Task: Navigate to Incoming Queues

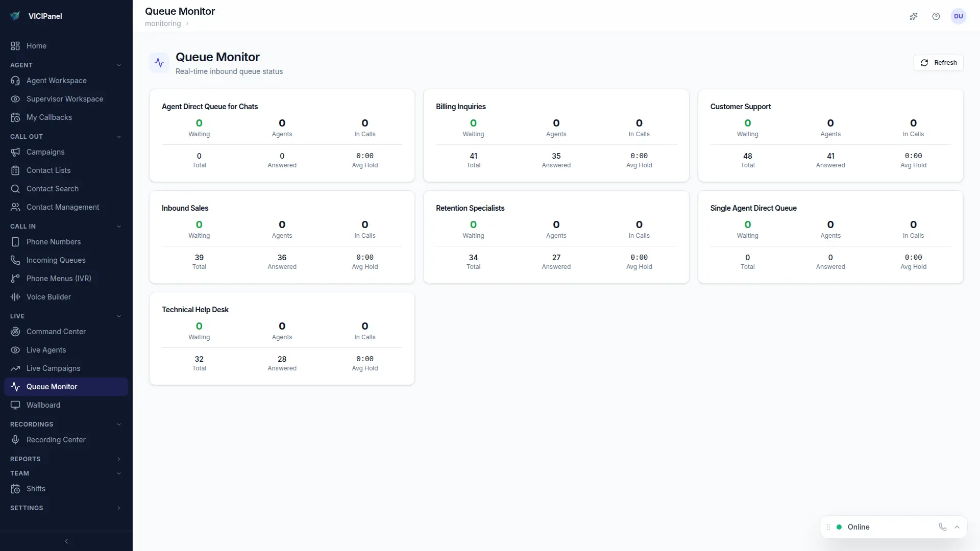Action: (56, 260)
